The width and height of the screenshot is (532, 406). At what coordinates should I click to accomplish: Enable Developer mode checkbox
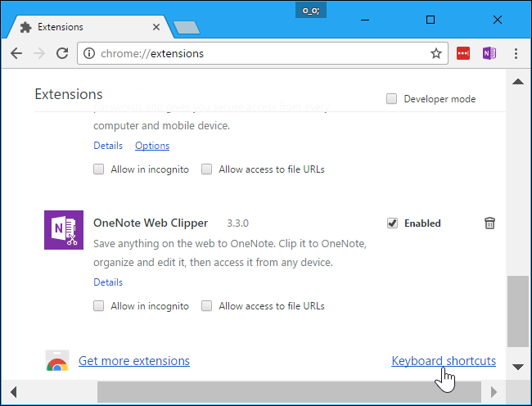pyautogui.click(x=392, y=99)
